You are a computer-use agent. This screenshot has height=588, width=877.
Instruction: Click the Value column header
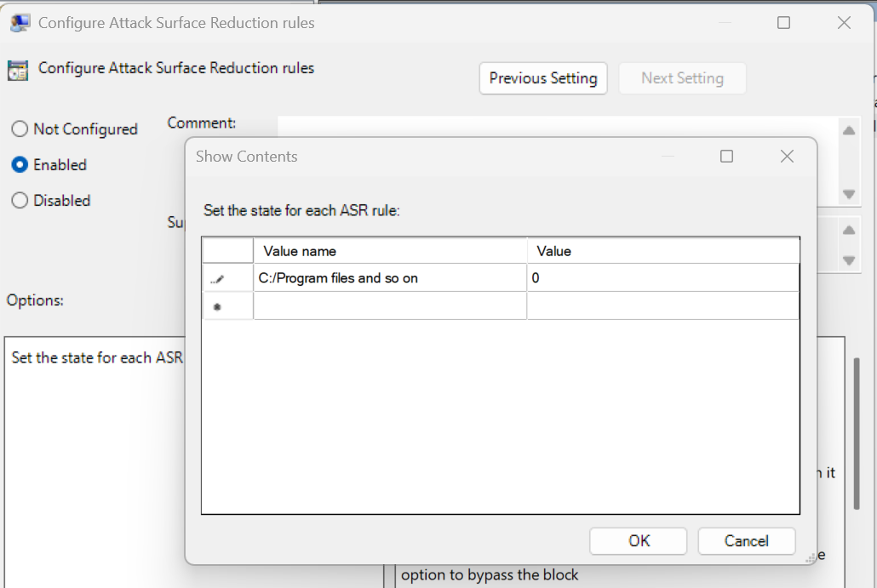pyautogui.click(x=662, y=251)
